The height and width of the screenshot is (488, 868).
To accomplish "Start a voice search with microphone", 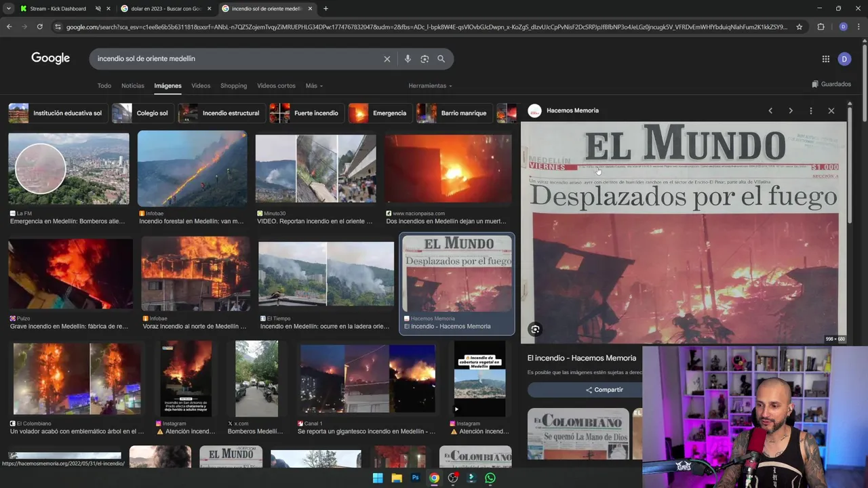I will point(408,59).
